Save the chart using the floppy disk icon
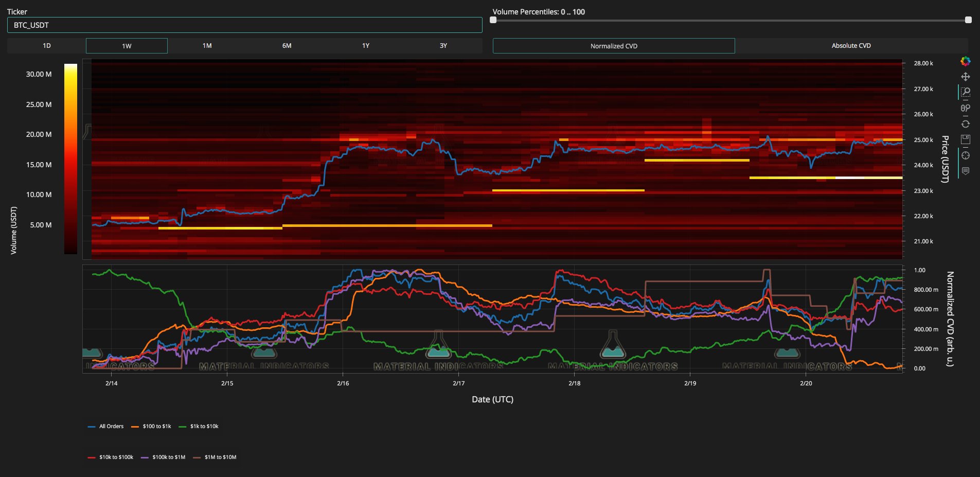The image size is (980, 477). [x=966, y=139]
